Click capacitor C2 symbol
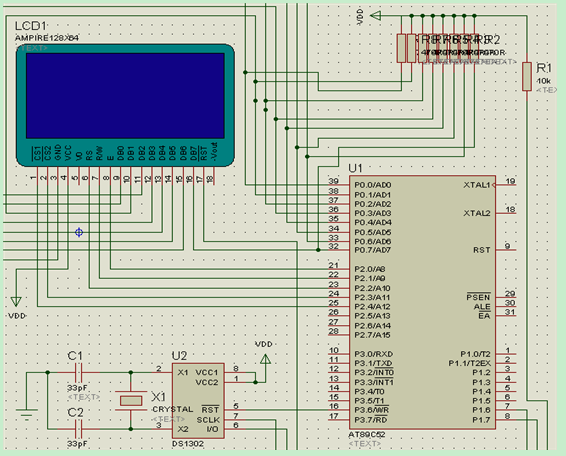The height and width of the screenshot is (456, 566). pos(78,429)
